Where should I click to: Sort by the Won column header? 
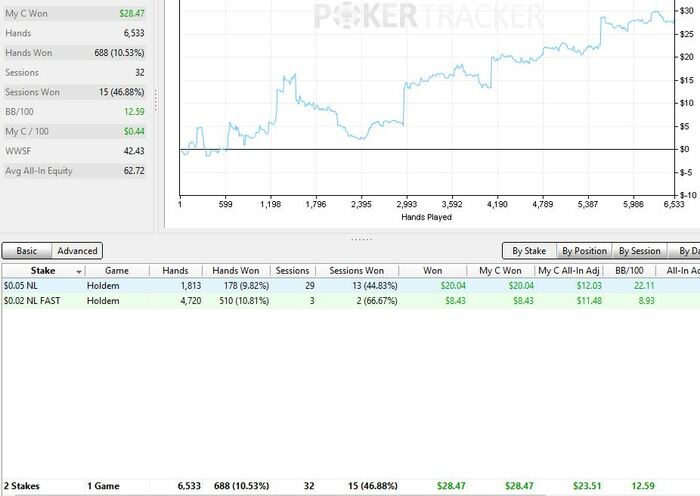[x=433, y=271]
